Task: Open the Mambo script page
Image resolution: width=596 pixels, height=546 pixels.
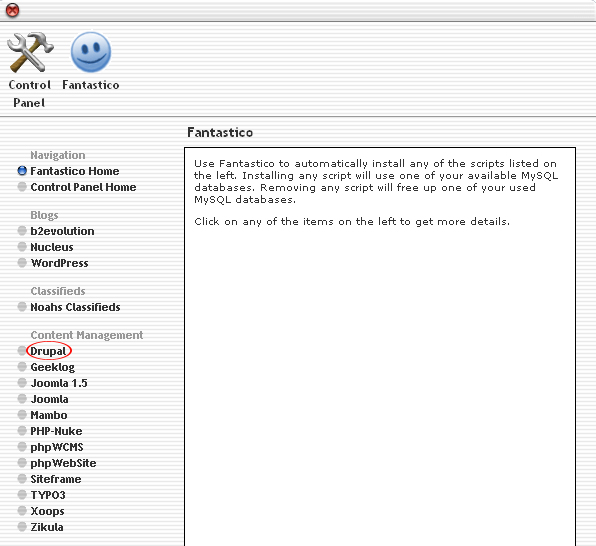Action: [49, 415]
